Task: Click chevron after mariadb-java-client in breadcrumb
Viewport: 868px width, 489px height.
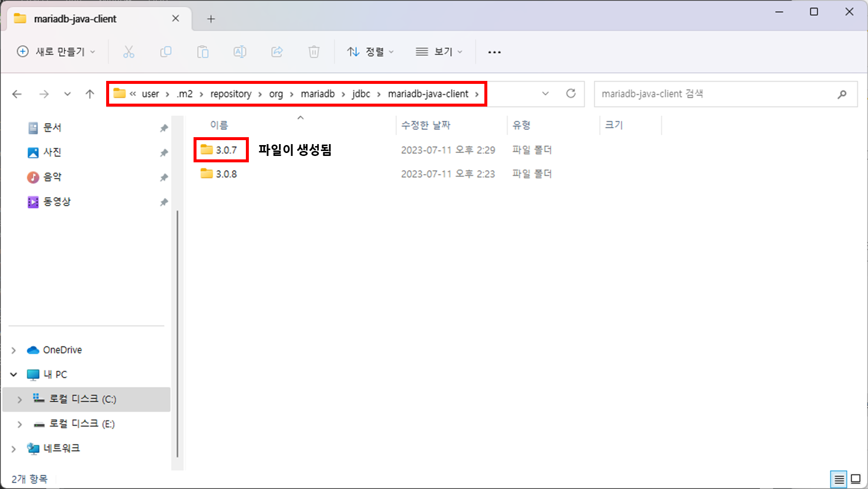Action: coord(477,94)
